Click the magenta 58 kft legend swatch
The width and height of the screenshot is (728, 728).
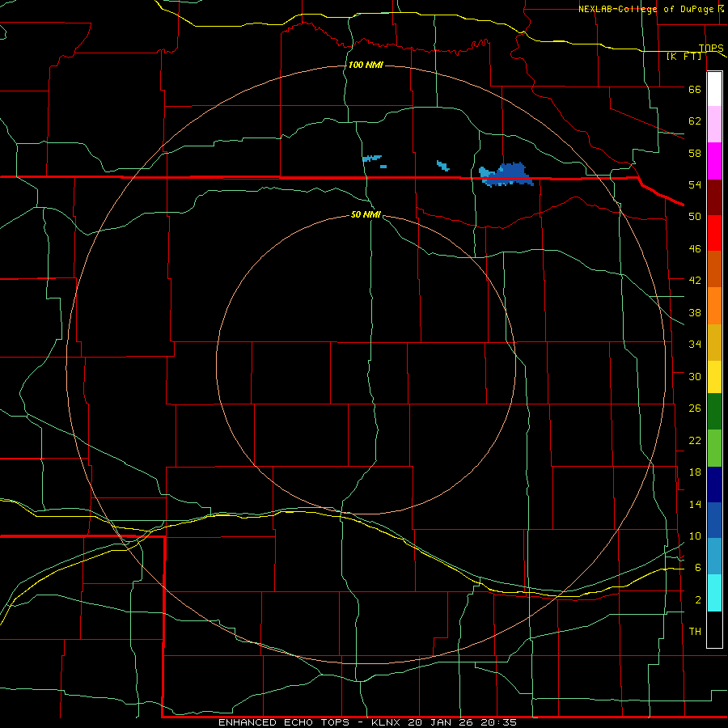pos(714,161)
